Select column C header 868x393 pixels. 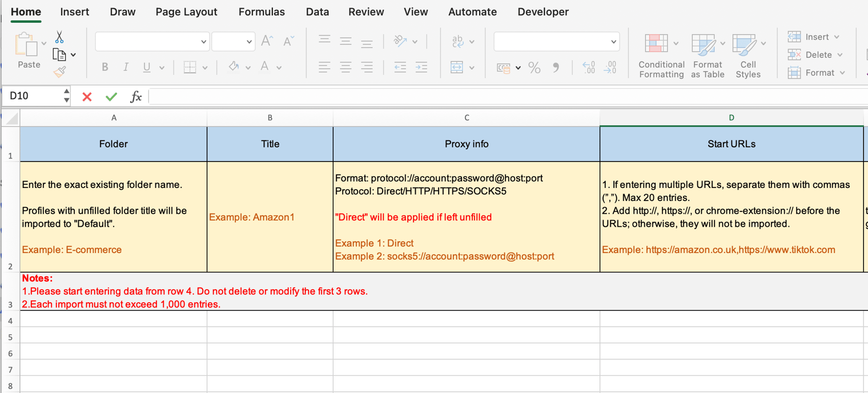(467, 118)
